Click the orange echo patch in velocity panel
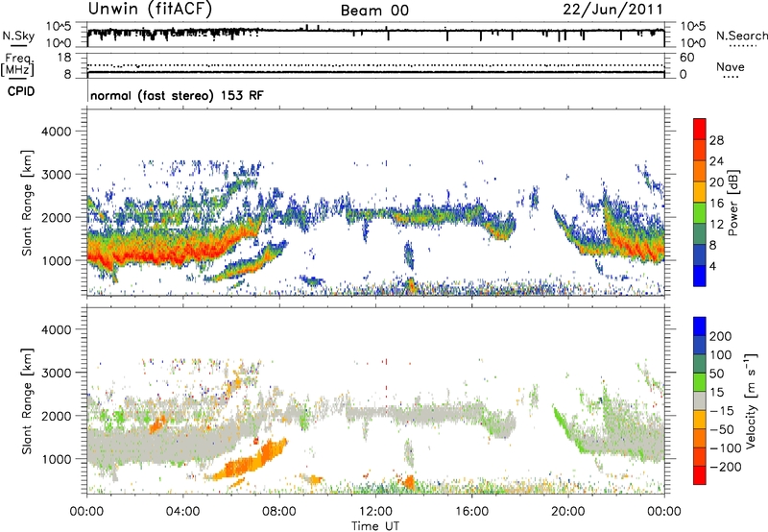The height and width of the screenshot is (532, 768). coord(251,461)
